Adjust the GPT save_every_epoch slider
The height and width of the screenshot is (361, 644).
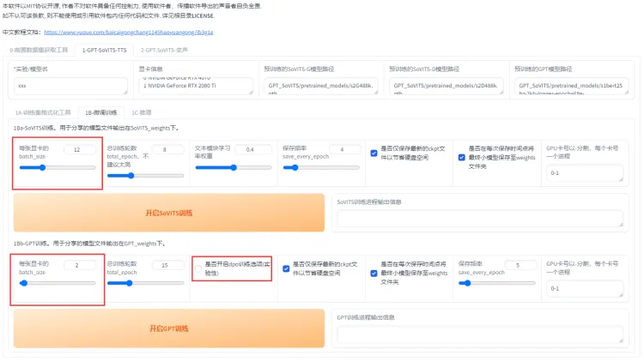click(497, 283)
